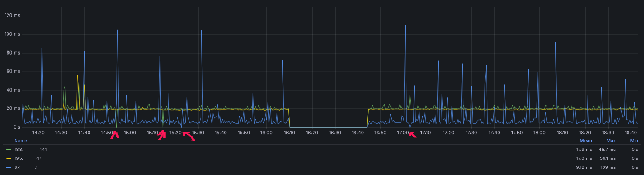
Task: Click the 17:50 time axis label
Action: pos(517,133)
